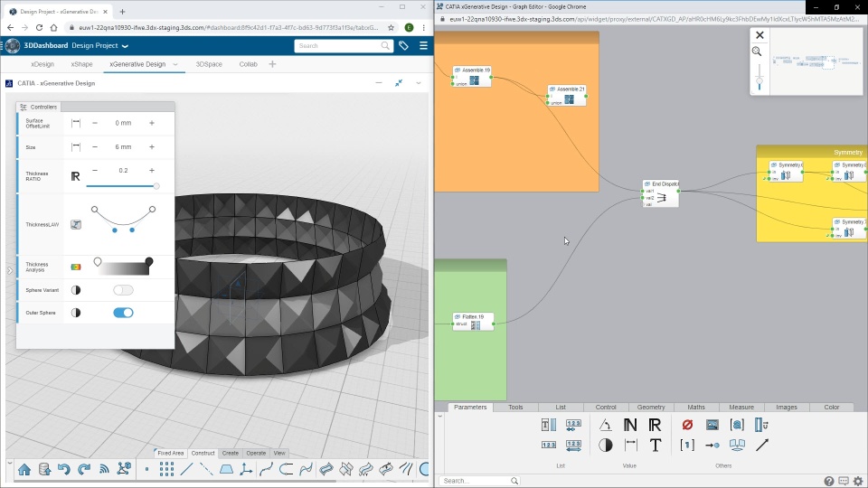
Task: Click the Controllers panel header tab
Action: (39, 107)
